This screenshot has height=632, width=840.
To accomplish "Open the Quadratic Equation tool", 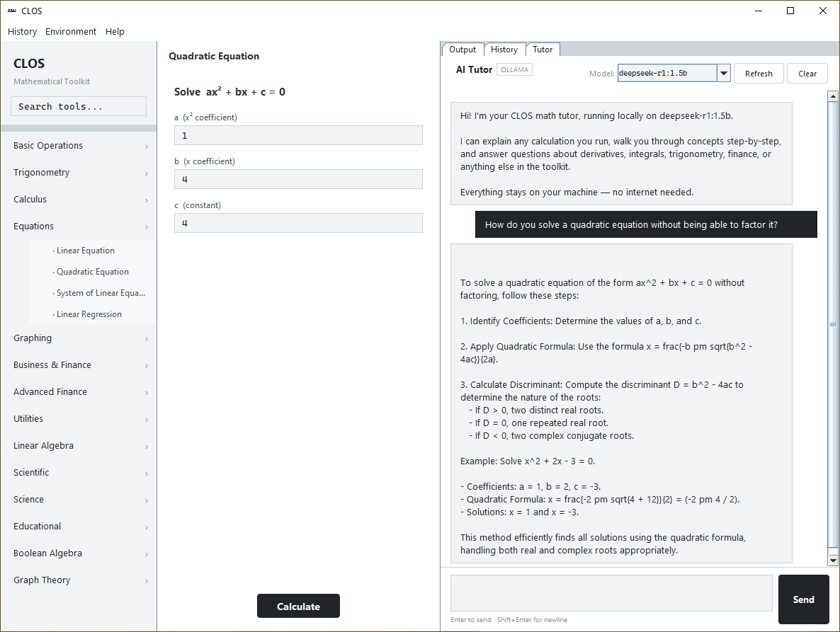I will point(93,272).
